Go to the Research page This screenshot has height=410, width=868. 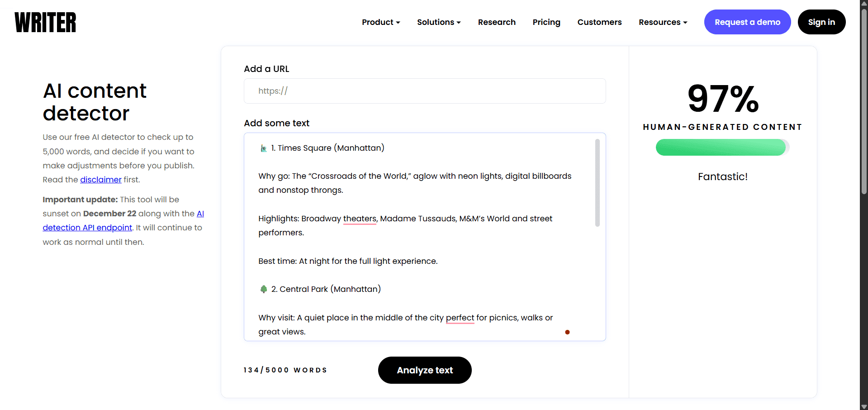(x=497, y=22)
